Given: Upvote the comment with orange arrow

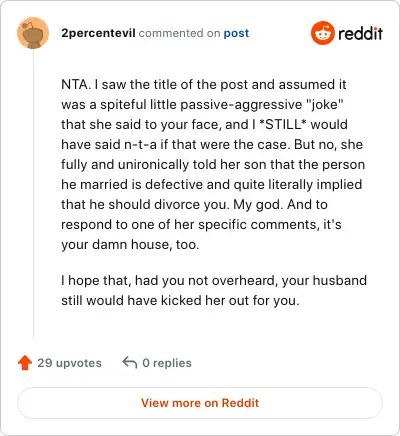Looking at the screenshot, I should pos(25,363).
